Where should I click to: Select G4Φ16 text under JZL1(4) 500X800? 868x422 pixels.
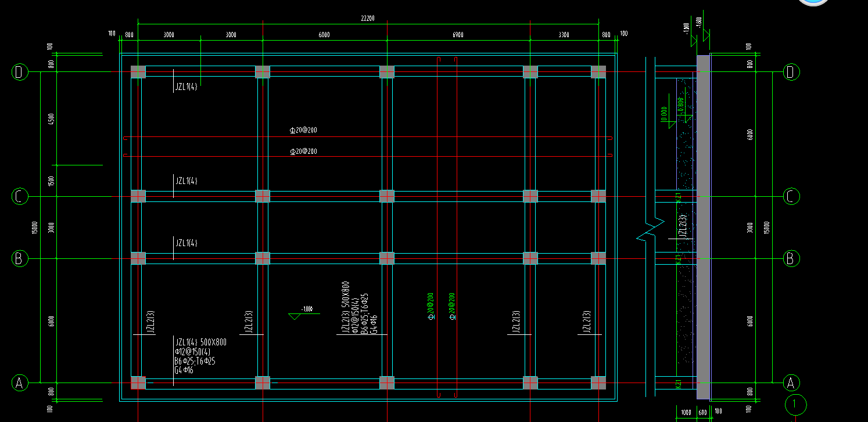[x=184, y=370]
